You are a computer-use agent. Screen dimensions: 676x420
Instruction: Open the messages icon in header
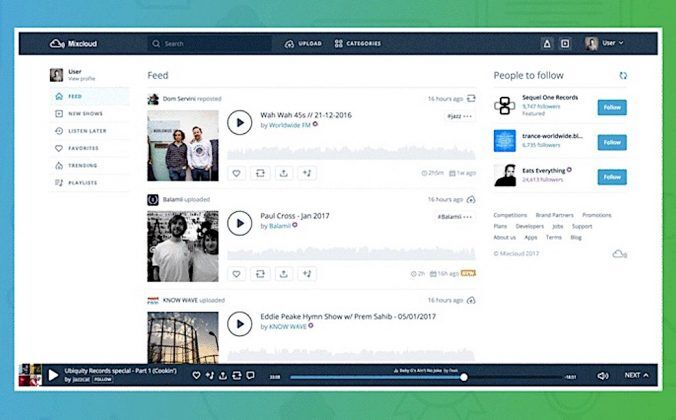[565, 44]
